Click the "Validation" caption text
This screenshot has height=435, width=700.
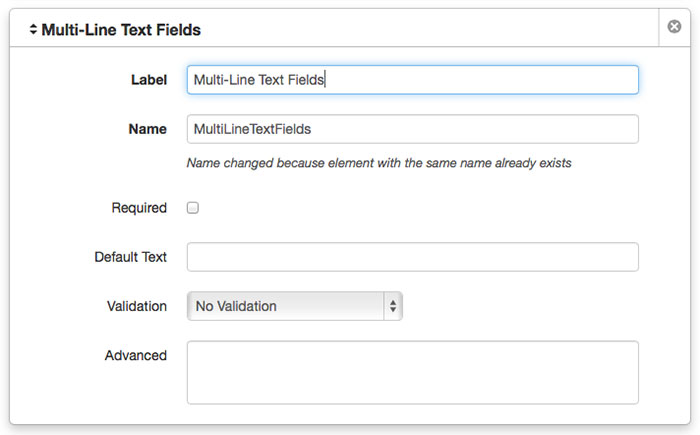click(137, 306)
